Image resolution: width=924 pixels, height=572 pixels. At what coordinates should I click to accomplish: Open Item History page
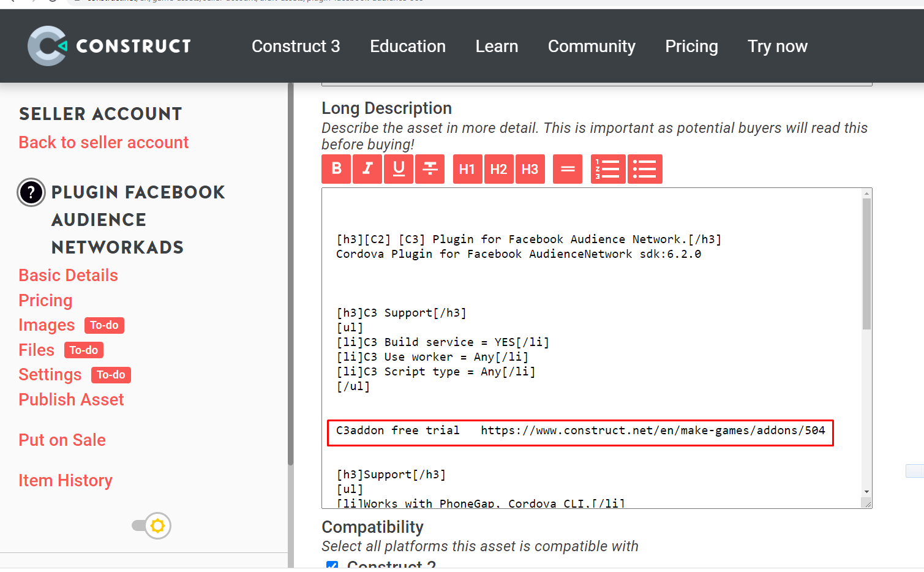[x=66, y=481]
